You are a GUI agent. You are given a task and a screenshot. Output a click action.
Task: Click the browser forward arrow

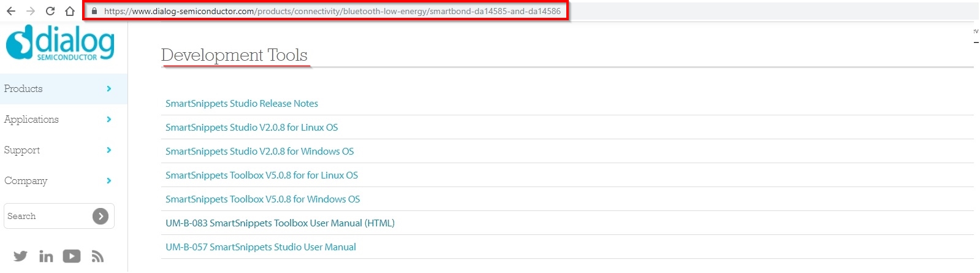(31, 11)
